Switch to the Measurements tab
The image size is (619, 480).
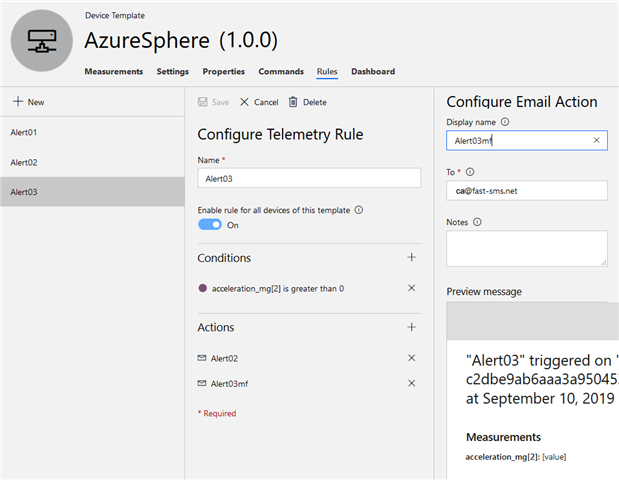coord(114,71)
